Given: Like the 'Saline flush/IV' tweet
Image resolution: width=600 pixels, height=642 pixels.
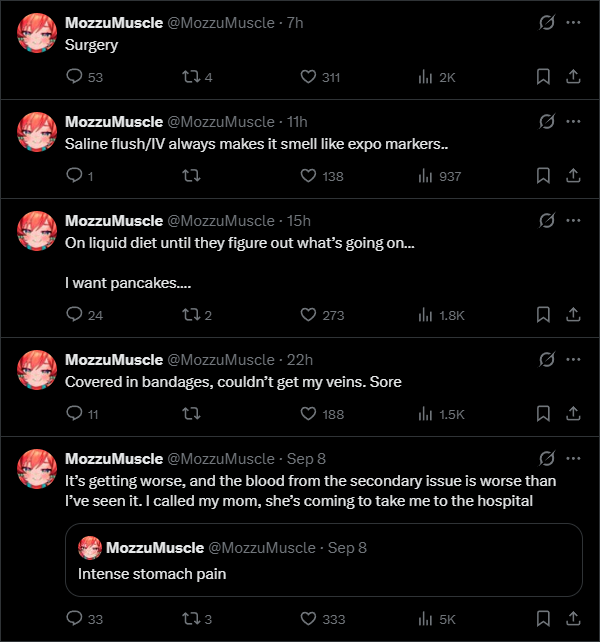Looking at the screenshot, I should [x=322, y=176].
